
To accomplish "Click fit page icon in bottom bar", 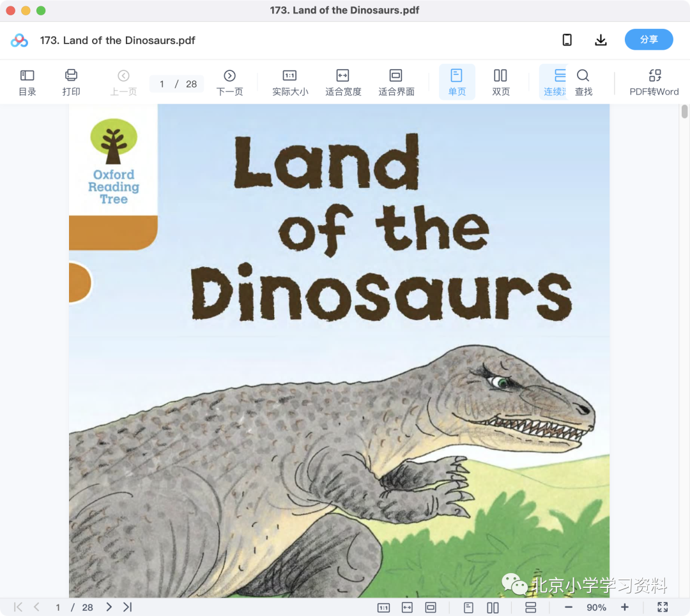I will (x=431, y=608).
